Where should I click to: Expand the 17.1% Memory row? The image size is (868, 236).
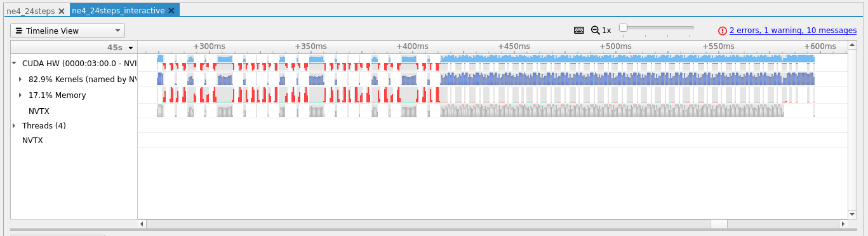point(20,95)
